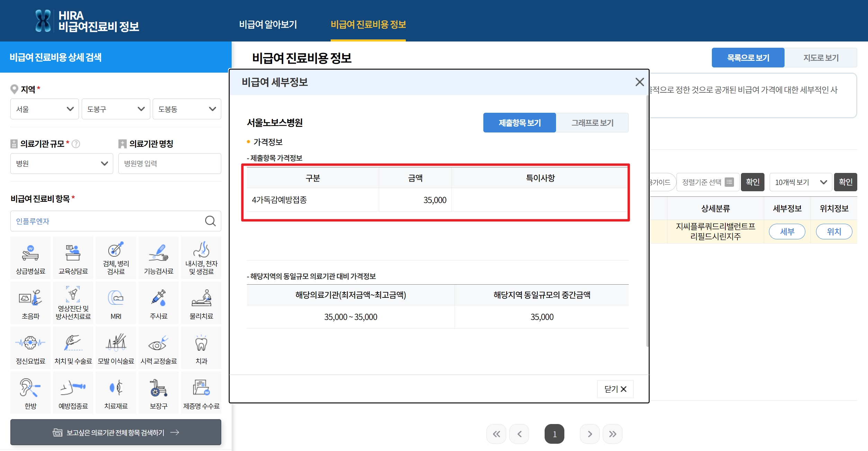
Task: Go to 비급여 진료비용 정보 tab
Action: point(368,25)
